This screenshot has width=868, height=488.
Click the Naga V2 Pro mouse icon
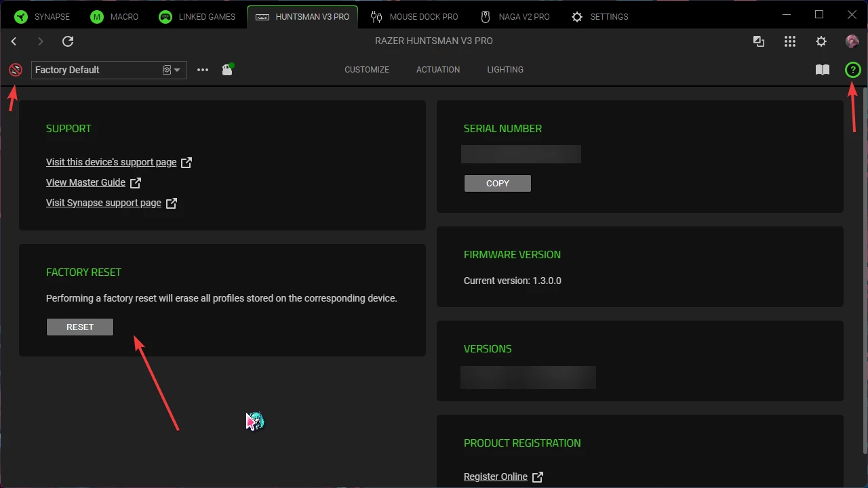pos(486,16)
